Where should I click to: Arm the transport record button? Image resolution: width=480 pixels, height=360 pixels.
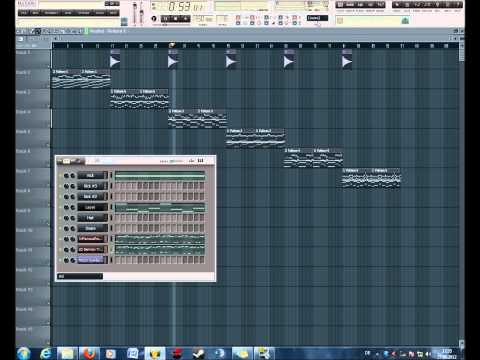coord(185,19)
